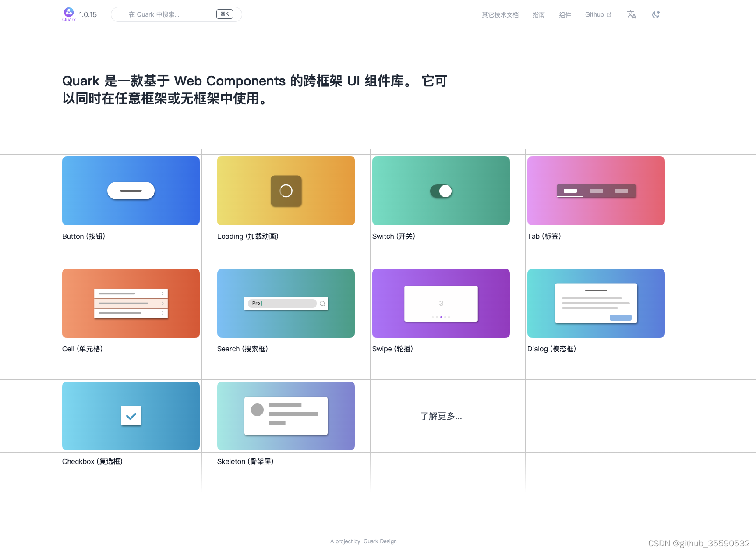
Task: Open the Github external link
Action: 598,14
